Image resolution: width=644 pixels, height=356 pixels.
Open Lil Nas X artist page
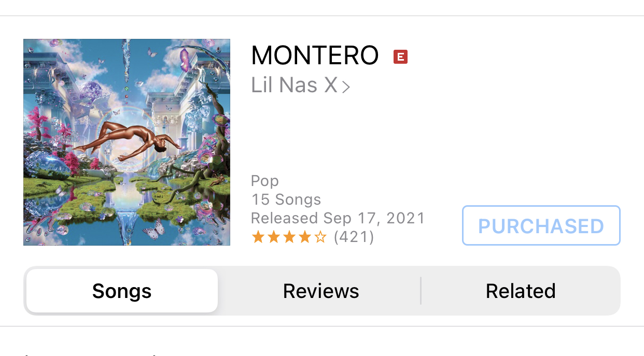tap(295, 85)
